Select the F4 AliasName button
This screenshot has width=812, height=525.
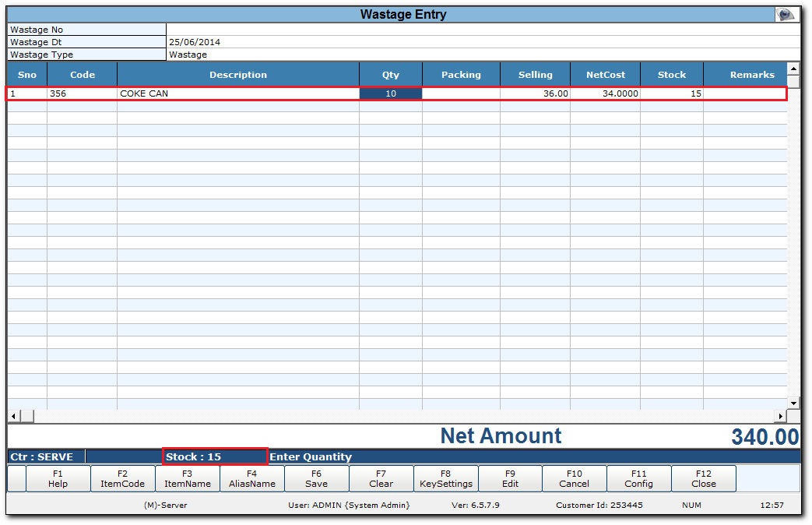pos(251,478)
